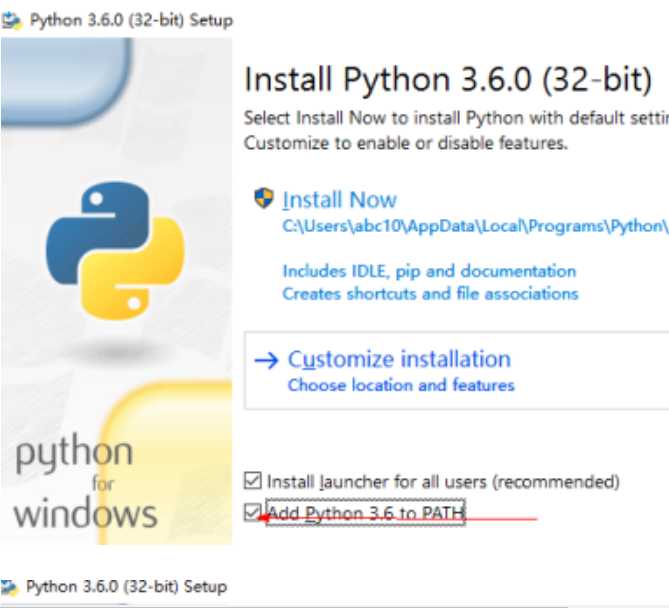Click the UAC shield icon beside Install Now
Image resolution: width=669 pixels, height=608 pixels.
click(264, 198)
